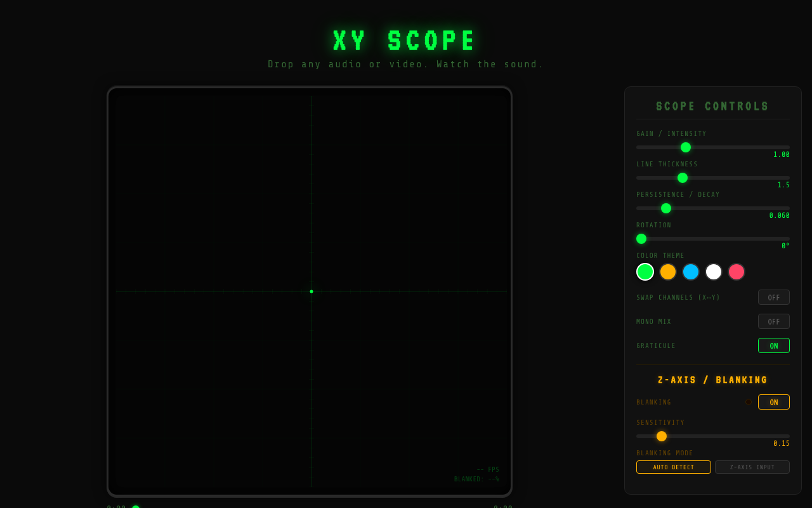This screenshot has width=812, height=508.
Task: Click the Swap Channels (X↔Y) label
Action: [x=678, y=298]
